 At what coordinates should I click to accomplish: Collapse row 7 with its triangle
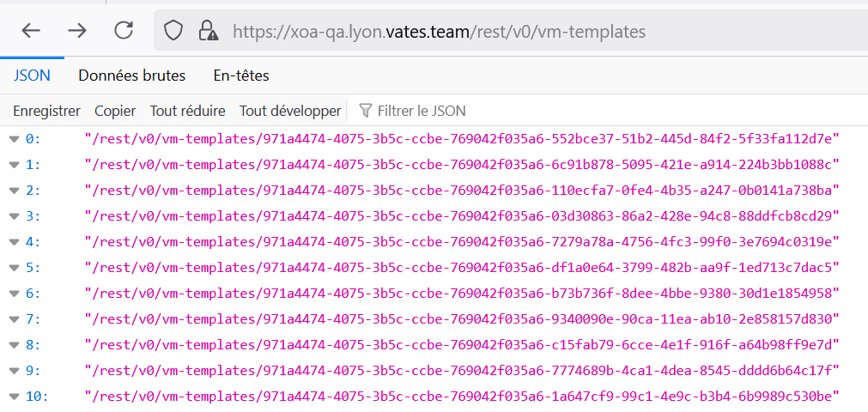pos(15,319)
